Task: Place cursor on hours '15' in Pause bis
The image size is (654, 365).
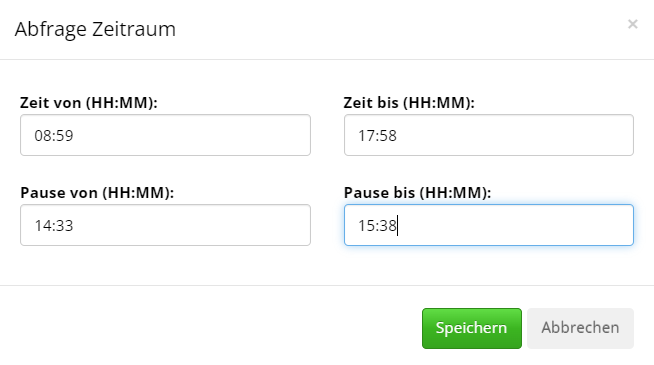Action: click(366, 226)
